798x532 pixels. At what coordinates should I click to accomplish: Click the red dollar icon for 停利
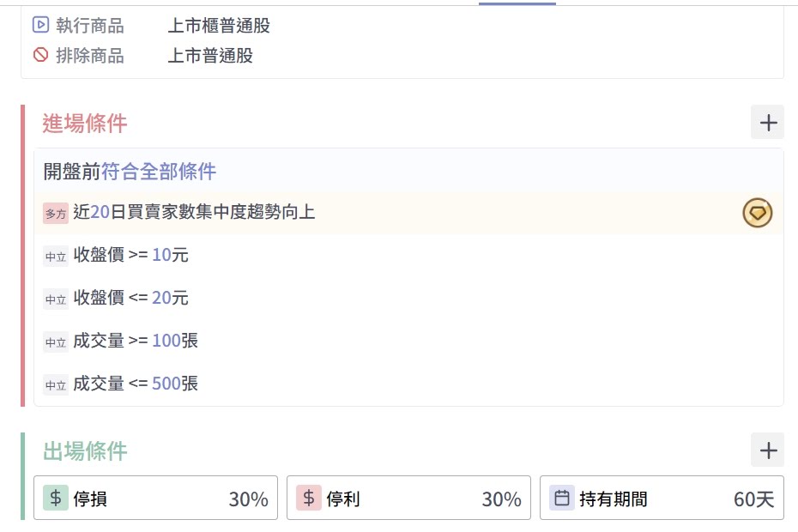(x=309, y=498)
